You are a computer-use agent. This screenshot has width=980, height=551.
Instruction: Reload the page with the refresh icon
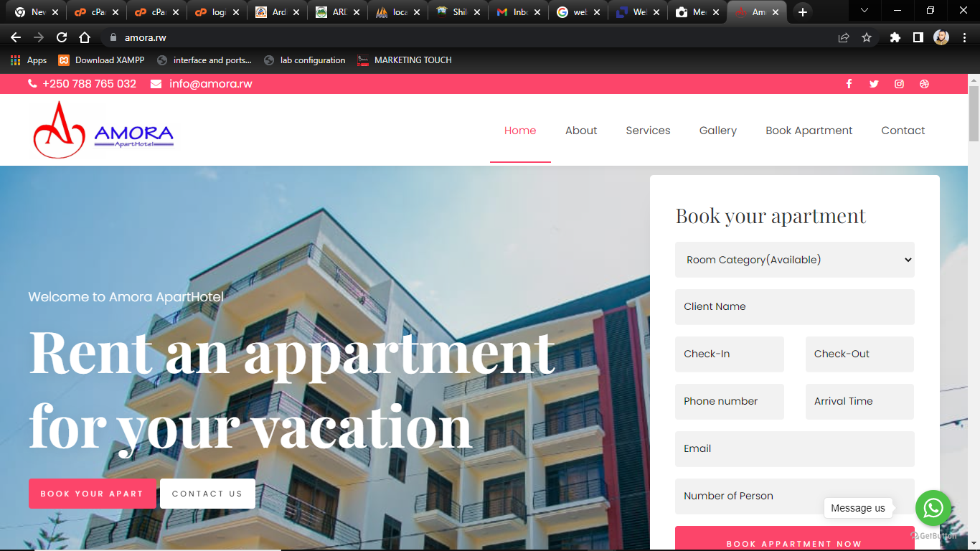click(62, 37)
